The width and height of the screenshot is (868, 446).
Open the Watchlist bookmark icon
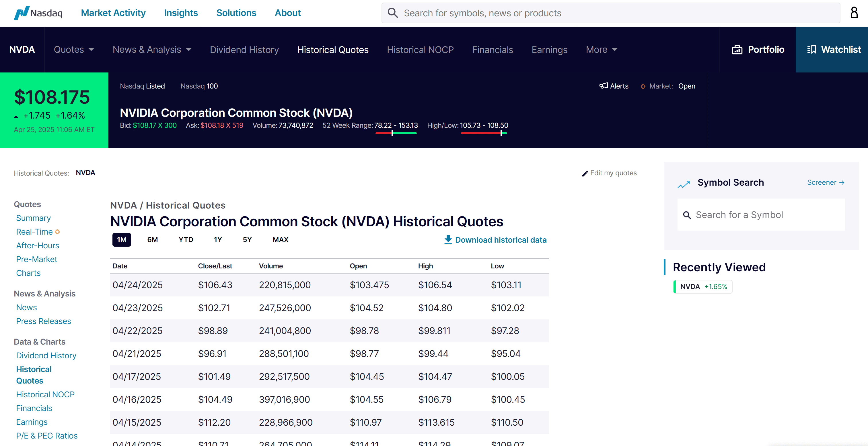811,50
